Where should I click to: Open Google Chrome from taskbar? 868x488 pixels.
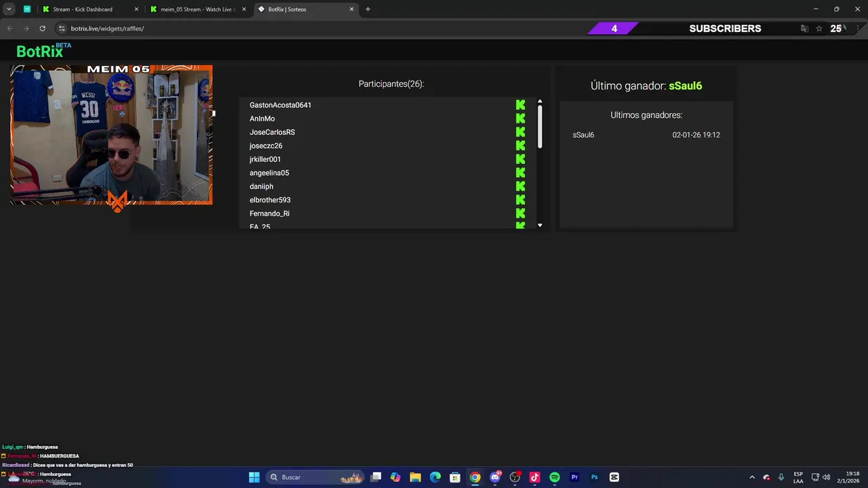475,477
